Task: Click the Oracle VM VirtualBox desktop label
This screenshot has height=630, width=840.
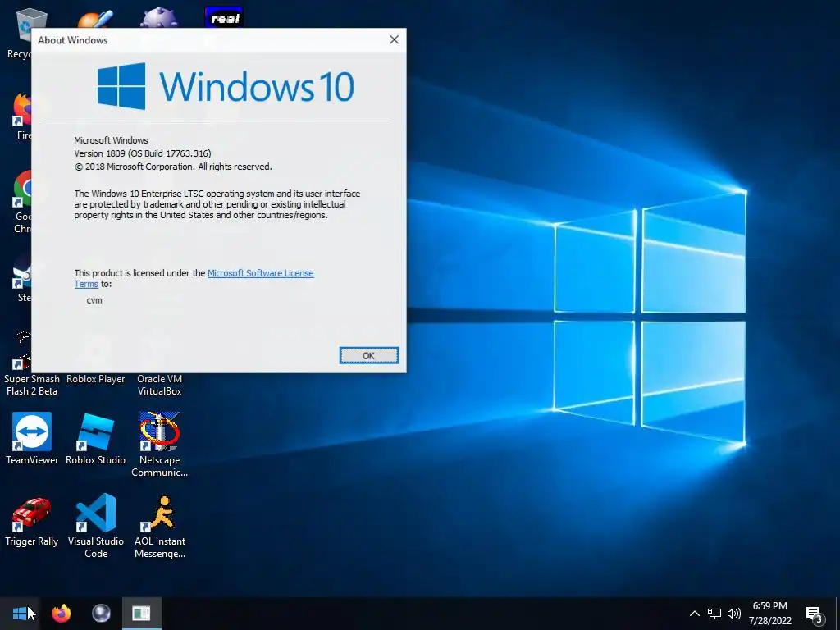Action: click(x=159, y=385)
